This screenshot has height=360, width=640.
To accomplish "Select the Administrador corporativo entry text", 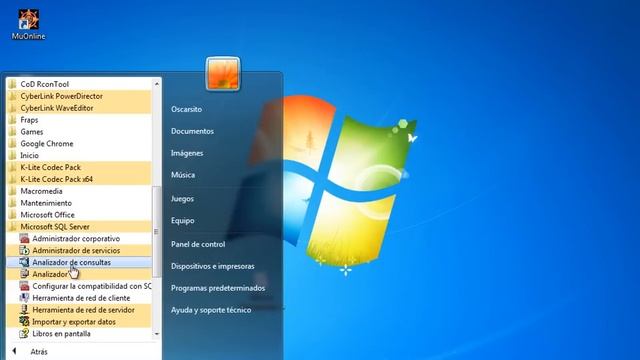I will pos(76,238).
